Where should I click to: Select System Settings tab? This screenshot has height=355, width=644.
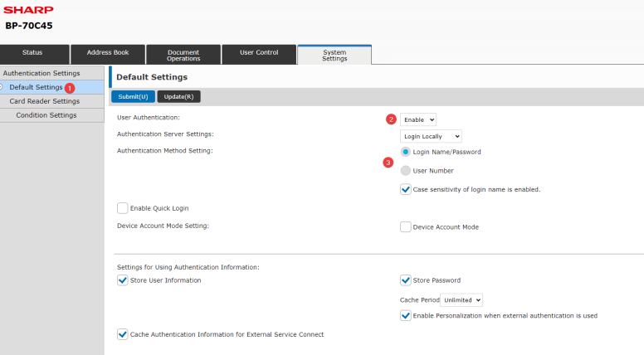(x=334, y=55)
